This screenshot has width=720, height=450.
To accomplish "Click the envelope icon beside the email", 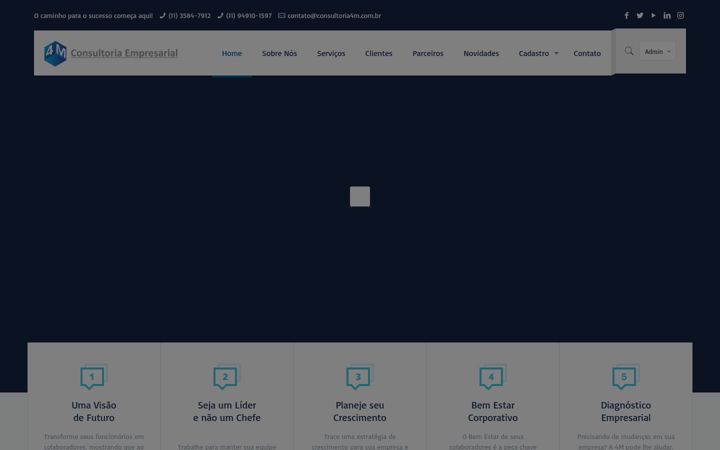I will 281,16.
